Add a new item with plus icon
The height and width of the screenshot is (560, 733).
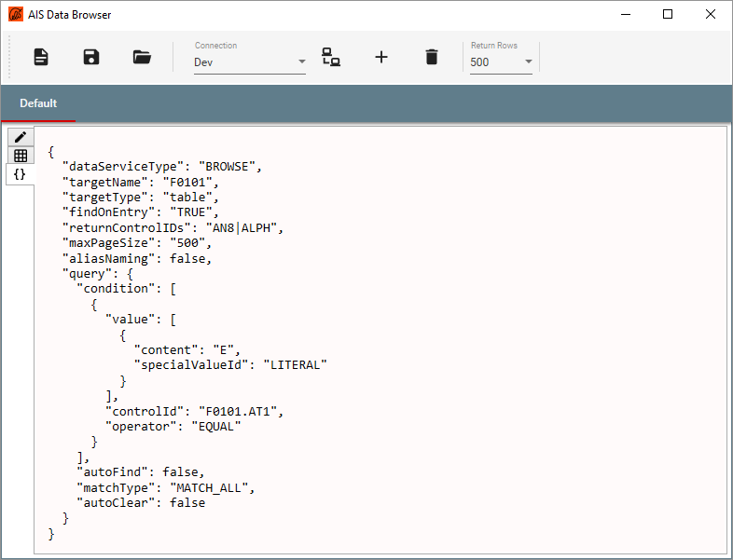[381, 57]
